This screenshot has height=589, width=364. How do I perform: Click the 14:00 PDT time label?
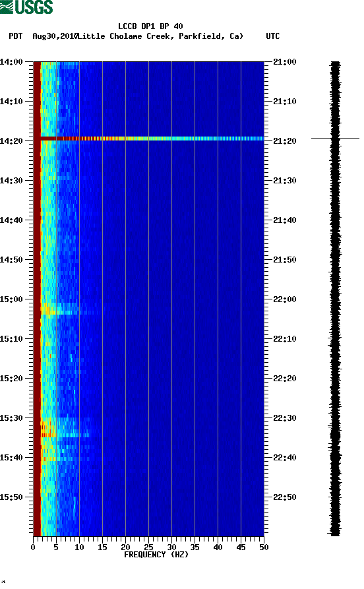(11, 61)
